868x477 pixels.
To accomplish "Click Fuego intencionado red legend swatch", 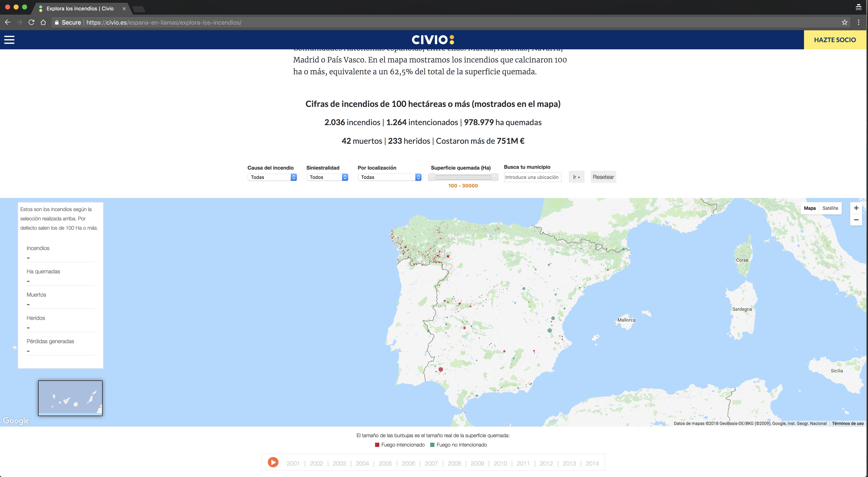I will [x=377, y=445].
